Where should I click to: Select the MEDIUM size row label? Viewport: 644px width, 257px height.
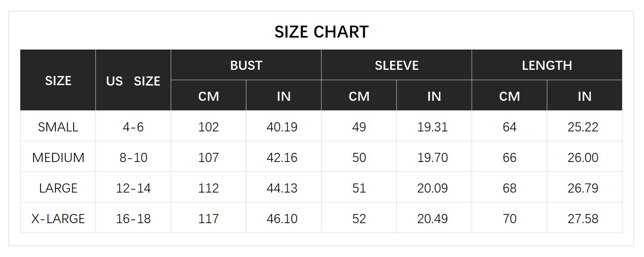pyautogui.click(x=58, y=157)
